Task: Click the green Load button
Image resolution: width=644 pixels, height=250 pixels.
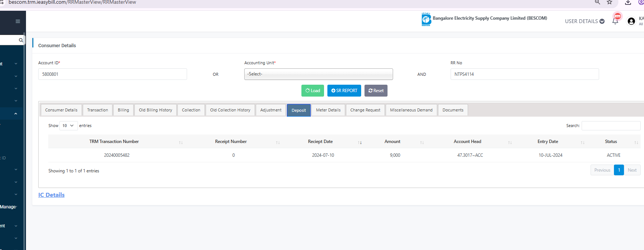Action: point(313,91)
